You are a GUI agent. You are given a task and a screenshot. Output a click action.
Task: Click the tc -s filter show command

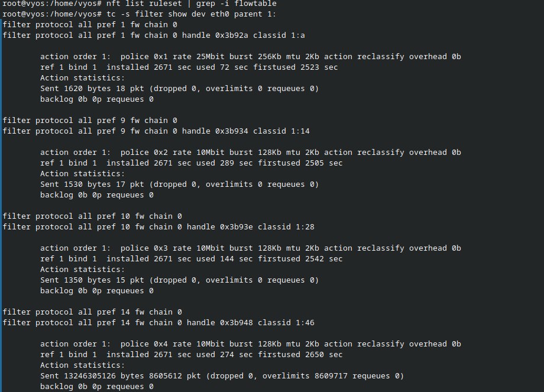point(140,14)
